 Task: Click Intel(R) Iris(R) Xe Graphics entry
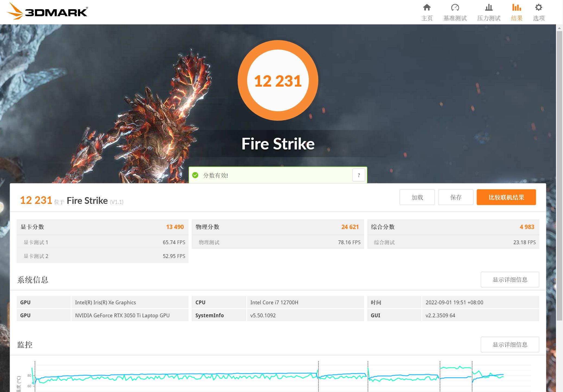pos(105,302)
